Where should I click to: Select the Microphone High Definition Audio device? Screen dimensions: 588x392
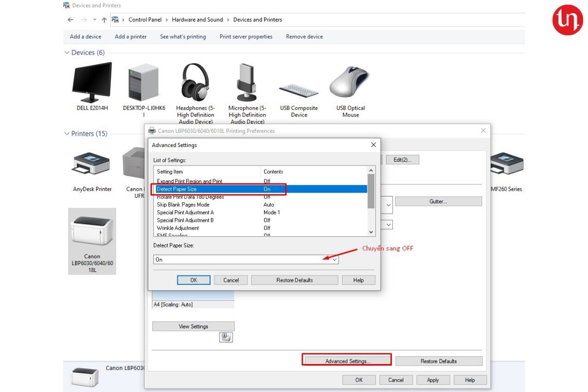[247, 82]
